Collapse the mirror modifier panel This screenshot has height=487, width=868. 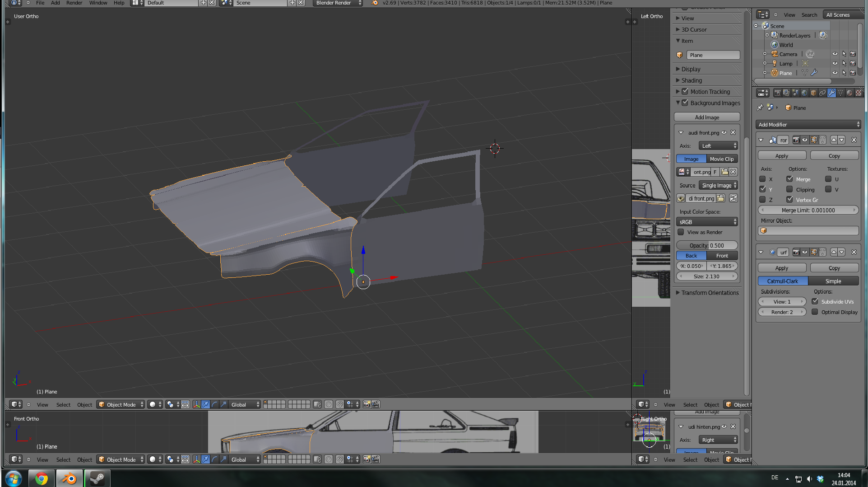(761, 140)
